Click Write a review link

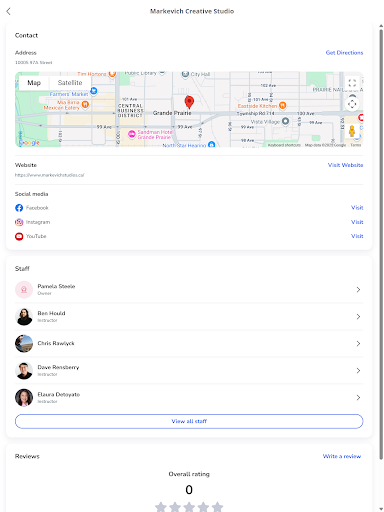[x=342, y=456]
